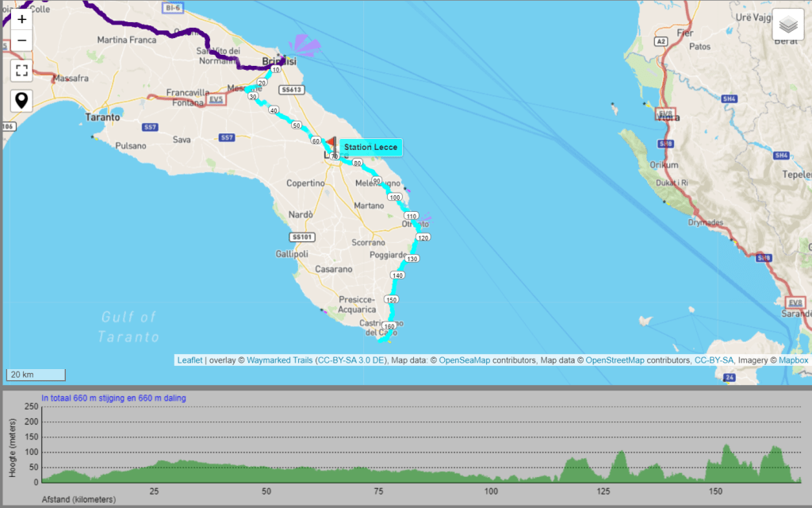Select the kilometer 10 route marker

tap(275, 69)
